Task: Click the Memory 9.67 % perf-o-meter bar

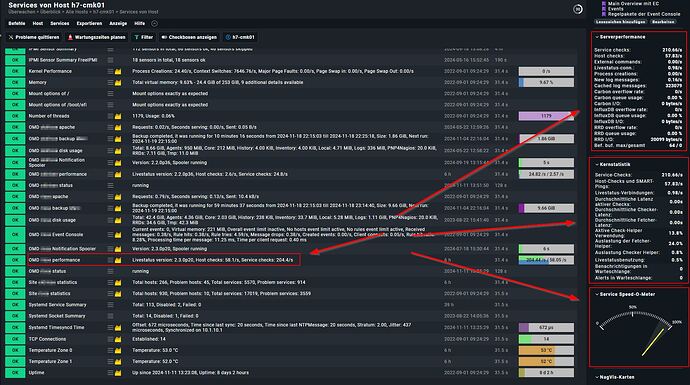Action: tap(546, 82)
